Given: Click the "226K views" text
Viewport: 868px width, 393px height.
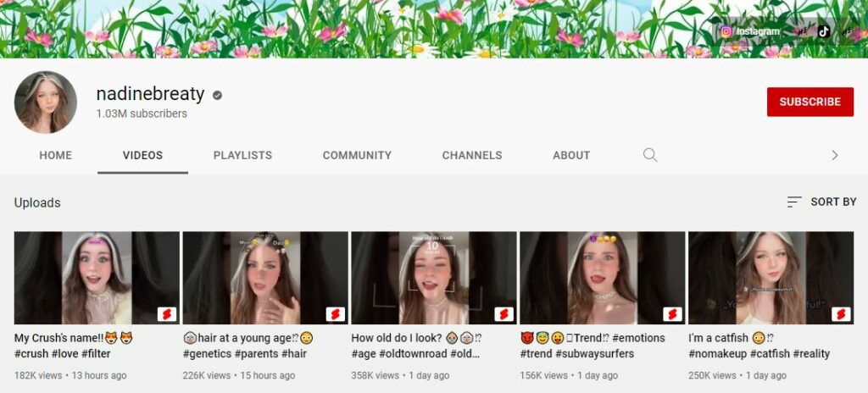Looking at the screenshot, I should point(207,375).
